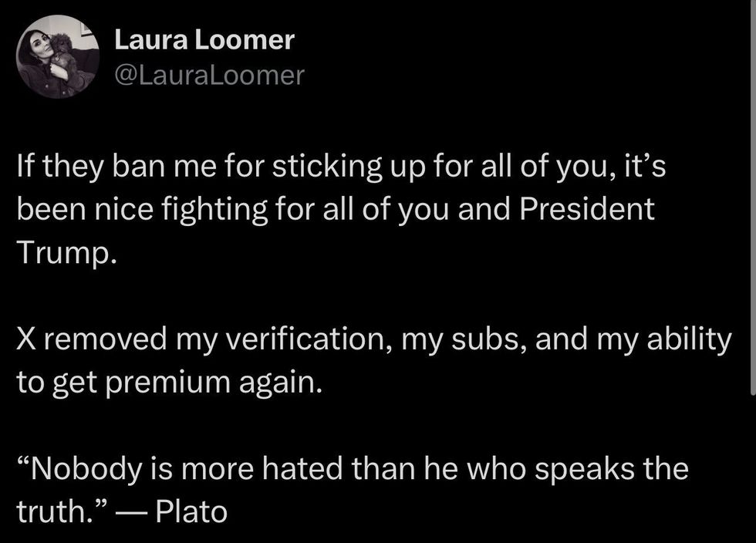This screenshot has height=543, width=756.
Task: Click the word "Plato" in the quote attribution
Action: [191, 511]
